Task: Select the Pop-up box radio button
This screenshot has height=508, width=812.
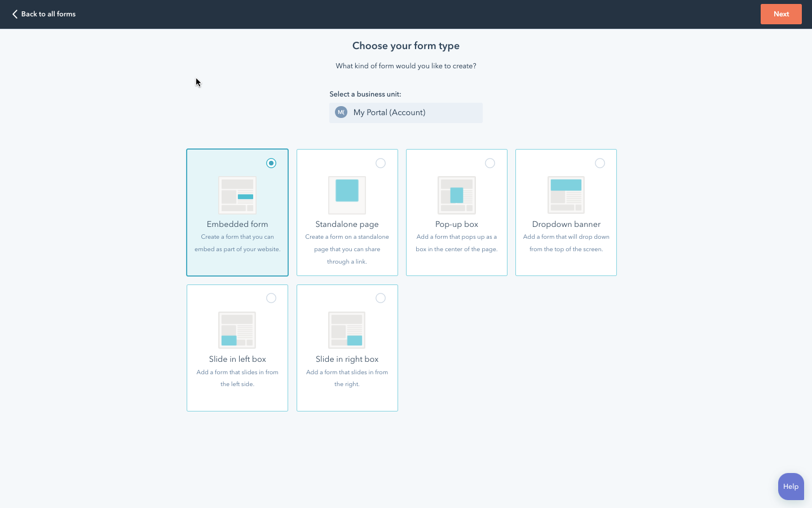Action: [490, 163]
